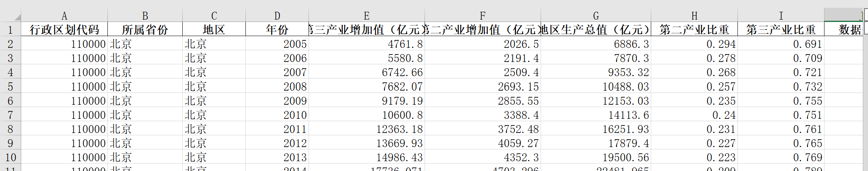Select the cell with year 2011
868x171 pixels.
click(x=277, y=129)
